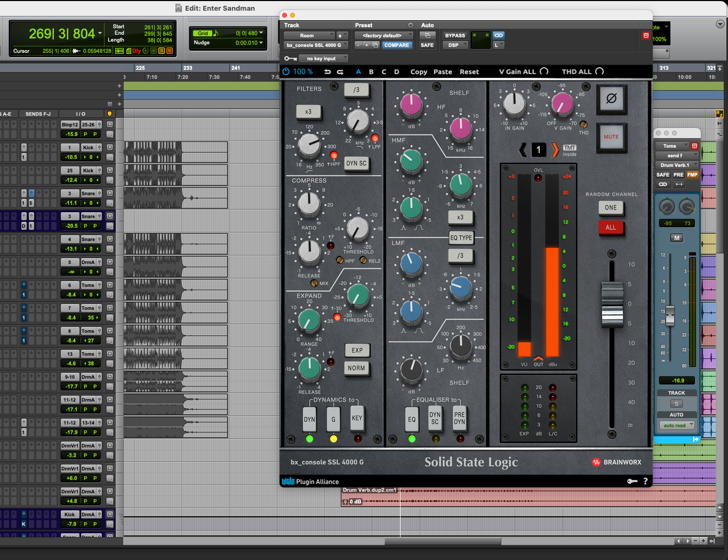Click the license key icon at plugin bottom

pos(632,481)
